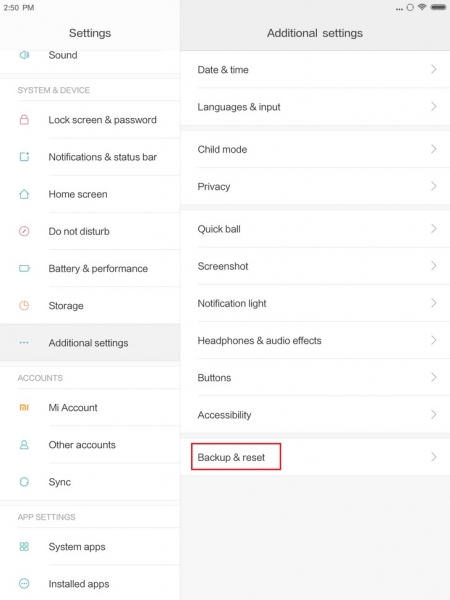
Task: Open Storage settings
Action: coord(90,305)
